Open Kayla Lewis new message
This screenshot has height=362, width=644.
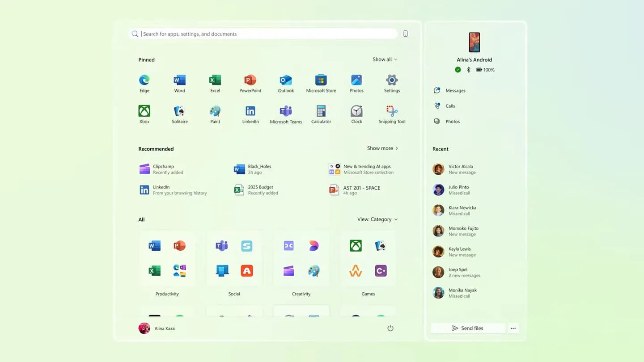pyautogui.click(x=454, y=252)
